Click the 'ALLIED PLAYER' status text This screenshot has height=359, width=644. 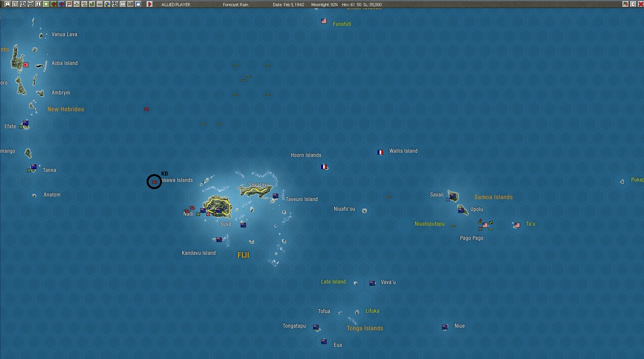coord(176,5)
